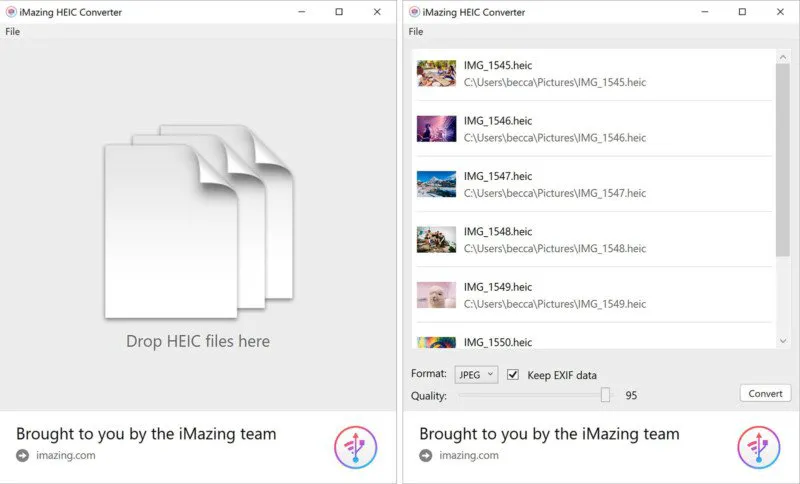Open the imazing.com link in right window
Image resolution: width=800 pixels, height=484 pixels.
point(468,456)
